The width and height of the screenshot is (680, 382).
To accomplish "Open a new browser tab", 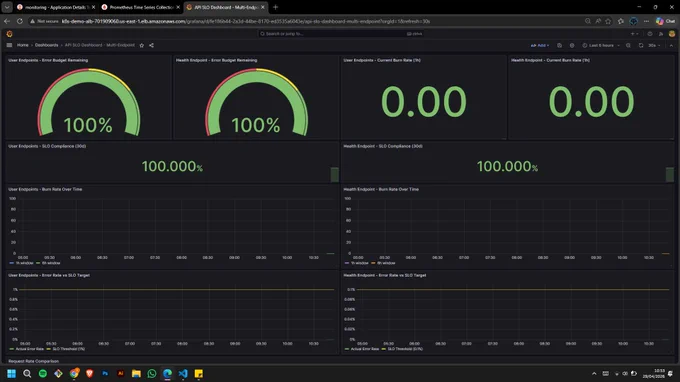I will pos(275,7).
